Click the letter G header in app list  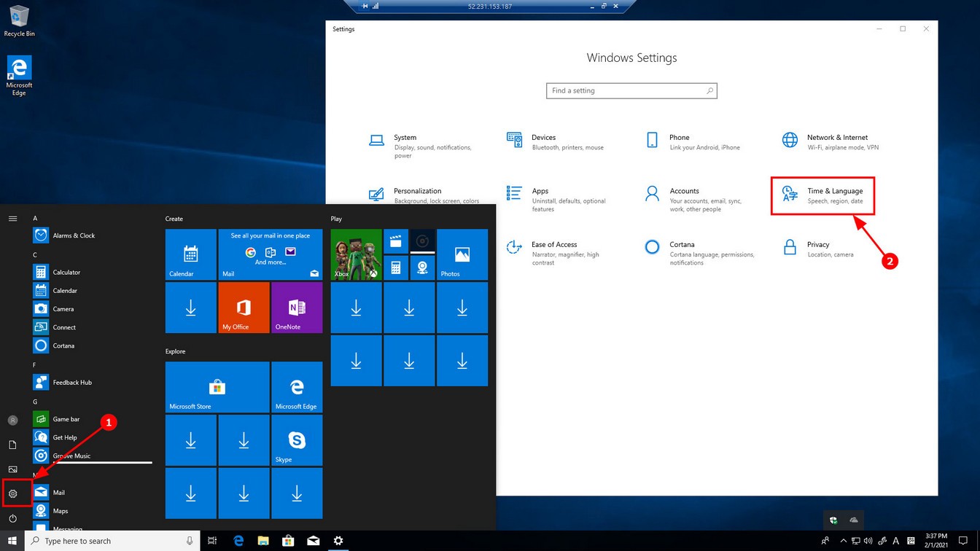(x=35, y=402)
